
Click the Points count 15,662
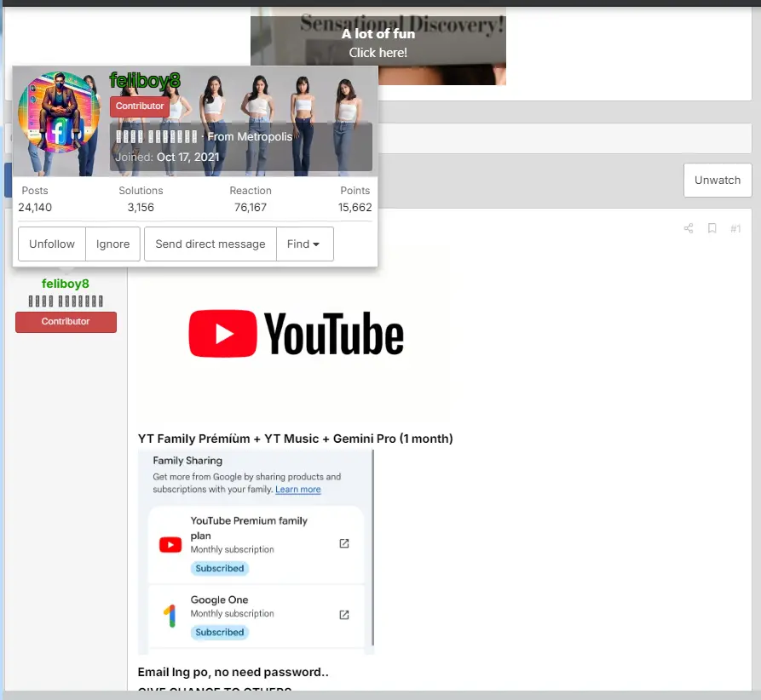click(355, 208)
